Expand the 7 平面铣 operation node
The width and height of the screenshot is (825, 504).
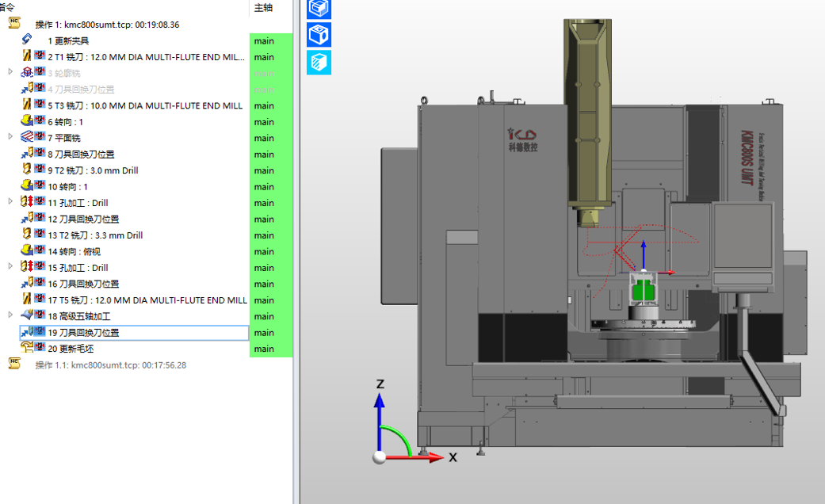pos(10,137)
